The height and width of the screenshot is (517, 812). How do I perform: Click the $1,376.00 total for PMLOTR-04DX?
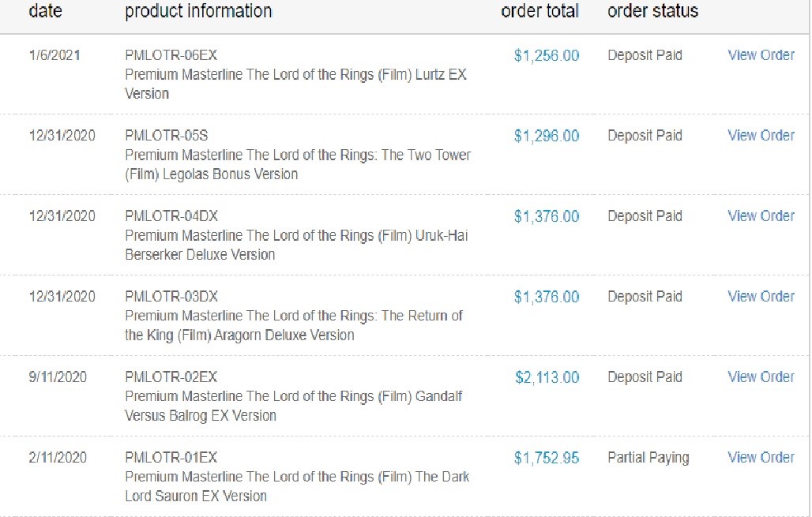547,216
